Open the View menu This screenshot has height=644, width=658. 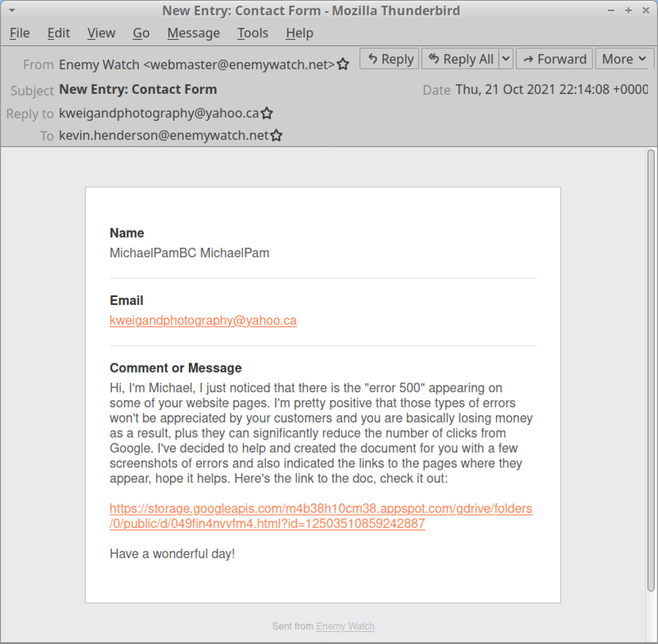[x=101, y=33]
